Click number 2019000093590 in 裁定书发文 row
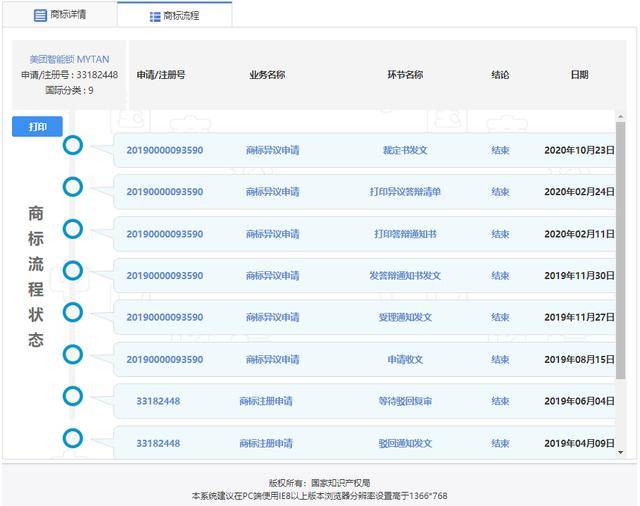The height and width of the screenshot is (506, 640). tap(164, 150)
